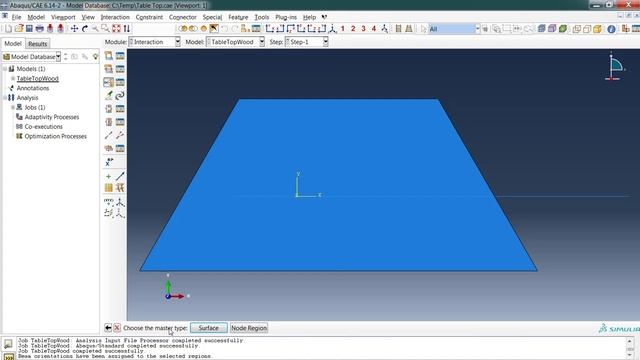Apply view number 1
640x360 pixels.
(x=343, y=29)
